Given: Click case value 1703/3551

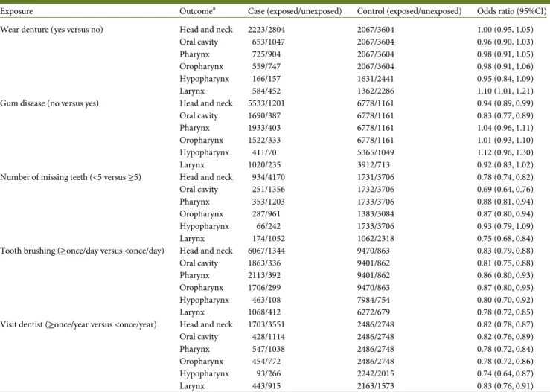Looking at the screenshot, I should [266, 324].
